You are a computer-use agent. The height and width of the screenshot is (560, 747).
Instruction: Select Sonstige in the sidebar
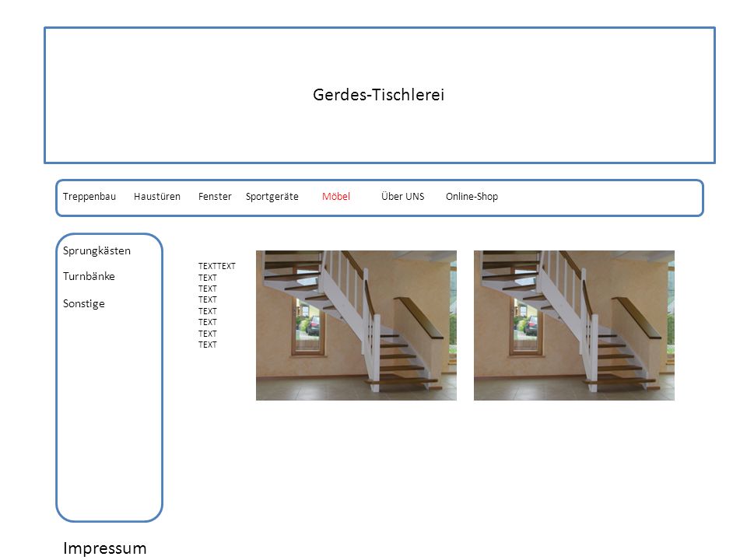point(84,304)
